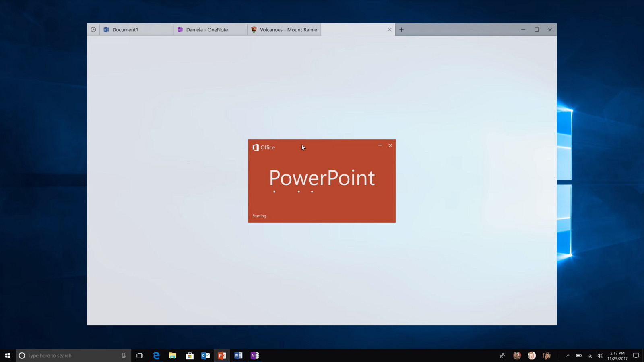Check the battery status icon
644x362 pixels.
pyautogui.click(x=579, y=356)
